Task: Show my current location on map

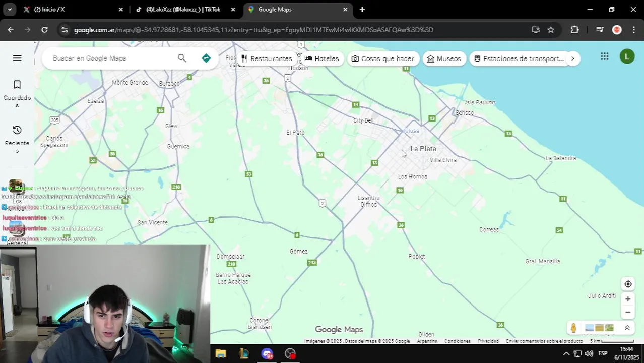Action: (x=628, y=284)
